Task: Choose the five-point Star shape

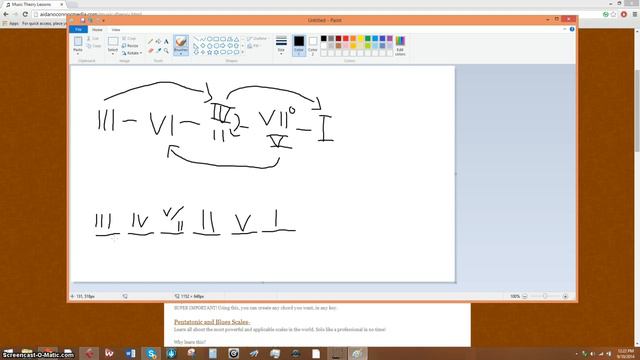Action: [x=209, y=52]
